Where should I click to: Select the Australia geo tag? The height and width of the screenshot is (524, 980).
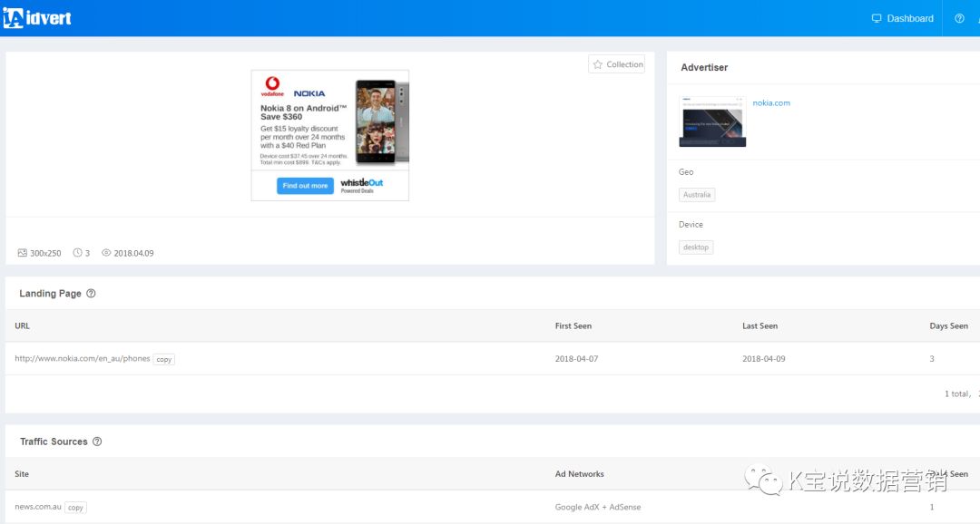(697, 195)
